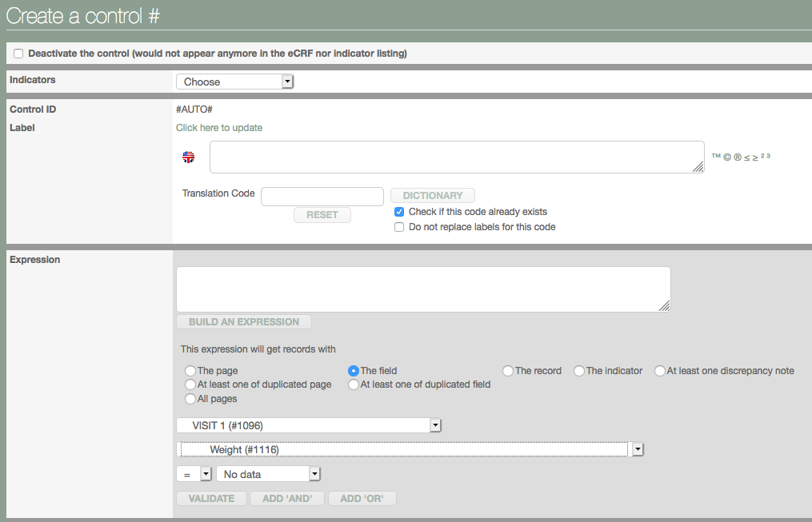Viewport: 812px width, 522px height.
Task: Uncheck 'Check if this code already exists'
Action: pos(399,212)
